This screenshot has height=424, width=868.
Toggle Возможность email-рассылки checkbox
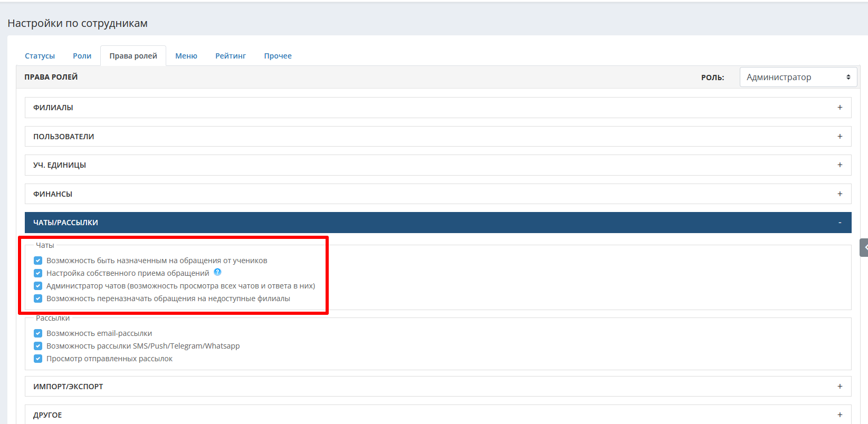38,333
